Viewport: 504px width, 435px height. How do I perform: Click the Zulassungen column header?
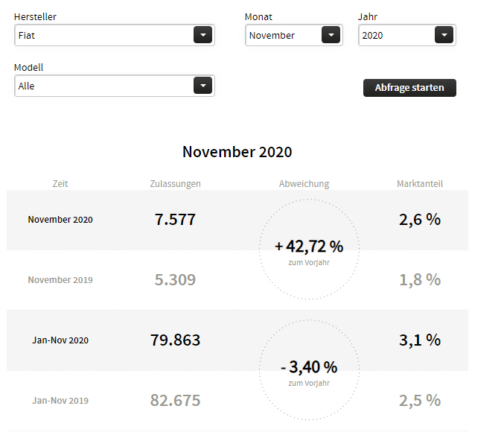tap(175, 183)
